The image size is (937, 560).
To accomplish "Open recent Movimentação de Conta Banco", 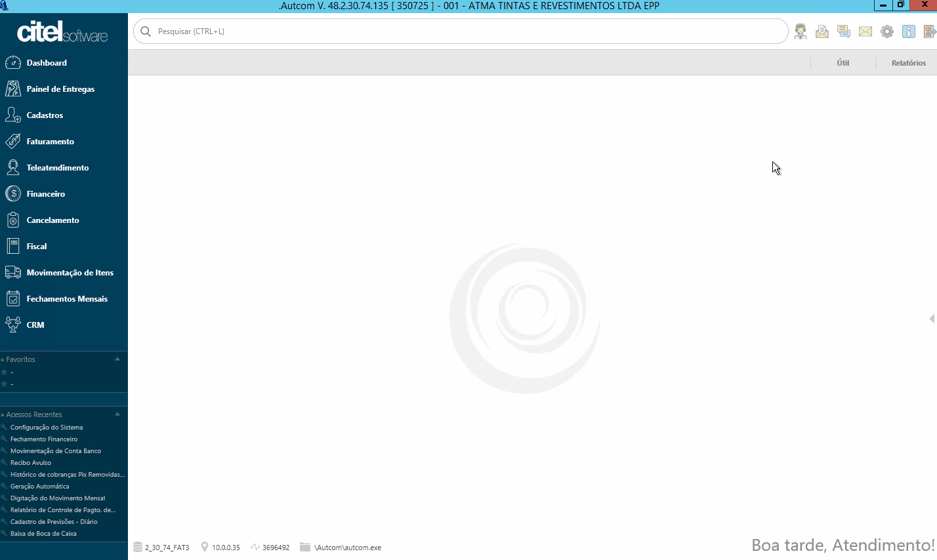I will 56,450.
